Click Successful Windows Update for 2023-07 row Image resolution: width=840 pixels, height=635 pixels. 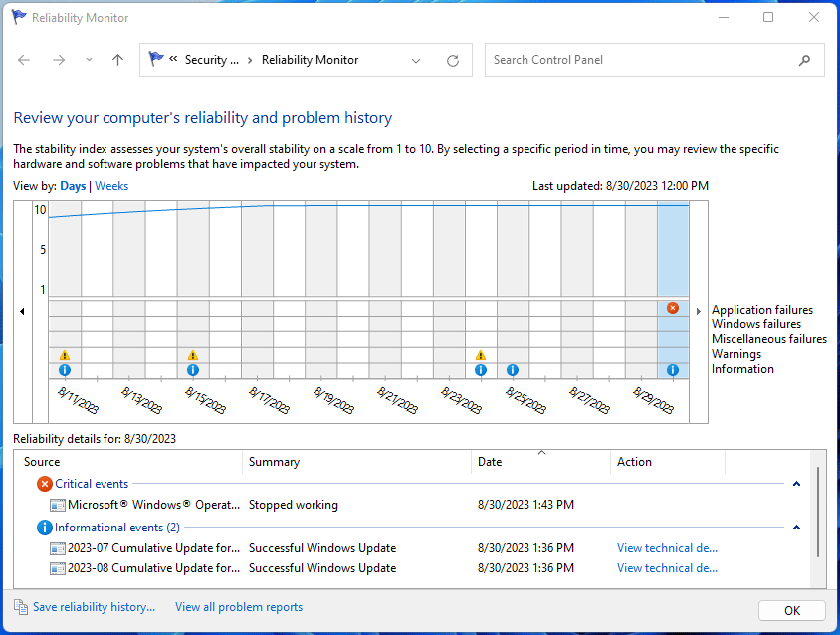(322, 548)
